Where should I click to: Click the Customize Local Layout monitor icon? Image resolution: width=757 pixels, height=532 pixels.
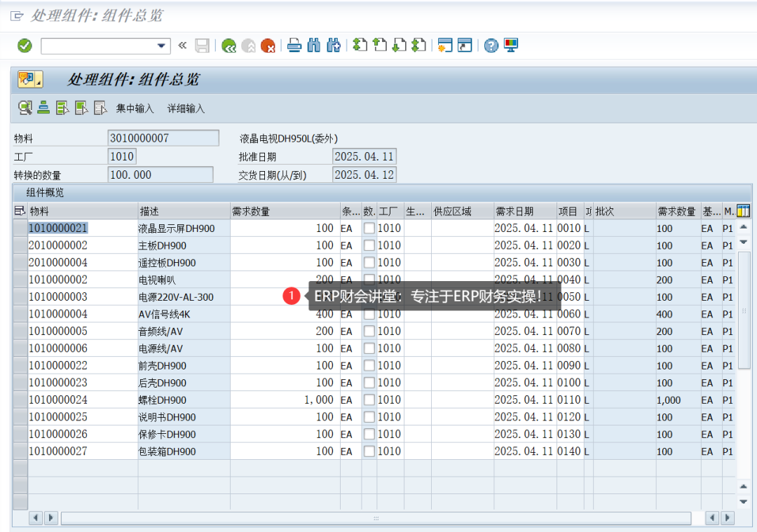(511, 46)
